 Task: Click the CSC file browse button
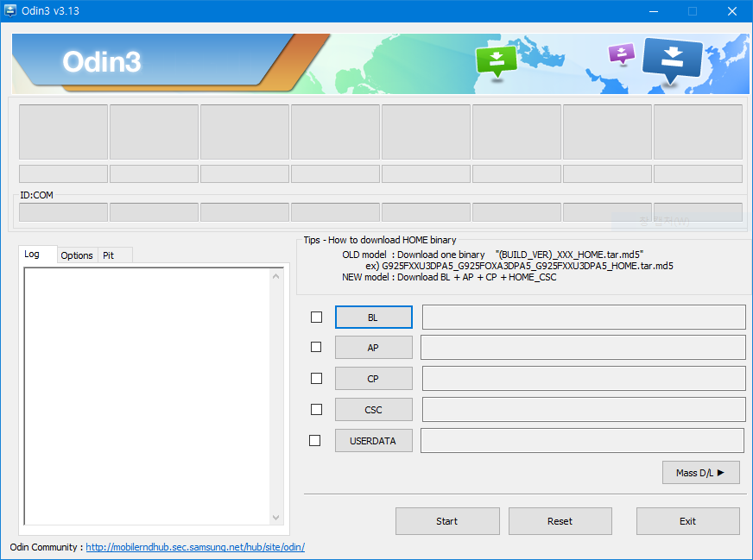coord(374,410)
